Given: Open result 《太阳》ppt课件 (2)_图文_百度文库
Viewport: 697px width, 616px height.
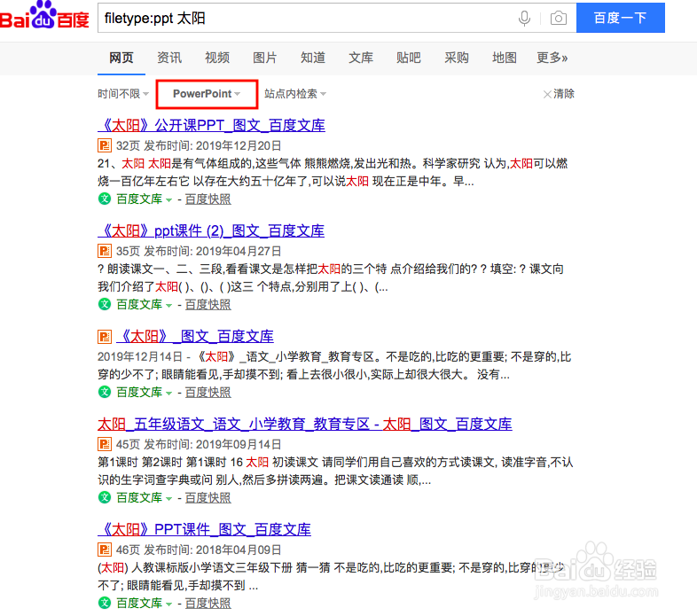Looking at the screenshot, I should point(211,231).
